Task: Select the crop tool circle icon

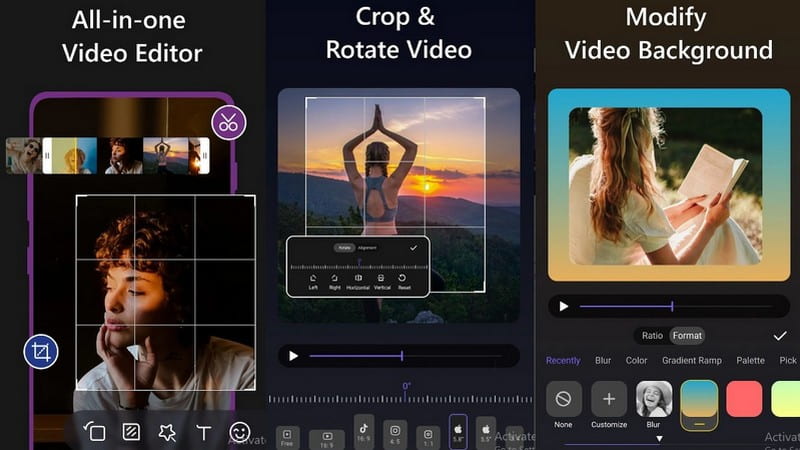Action: click(x=42, y=351)
